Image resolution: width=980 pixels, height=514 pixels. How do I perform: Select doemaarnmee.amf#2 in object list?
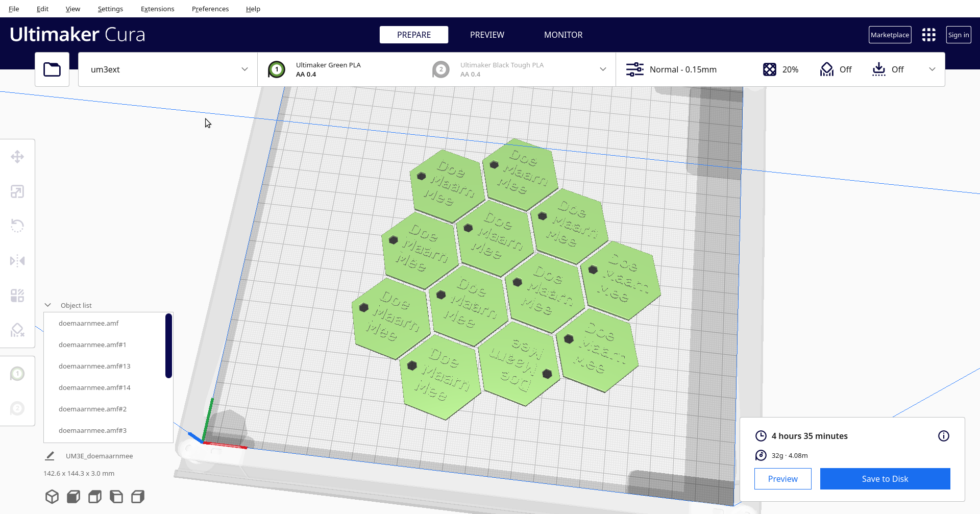(92, 409)
